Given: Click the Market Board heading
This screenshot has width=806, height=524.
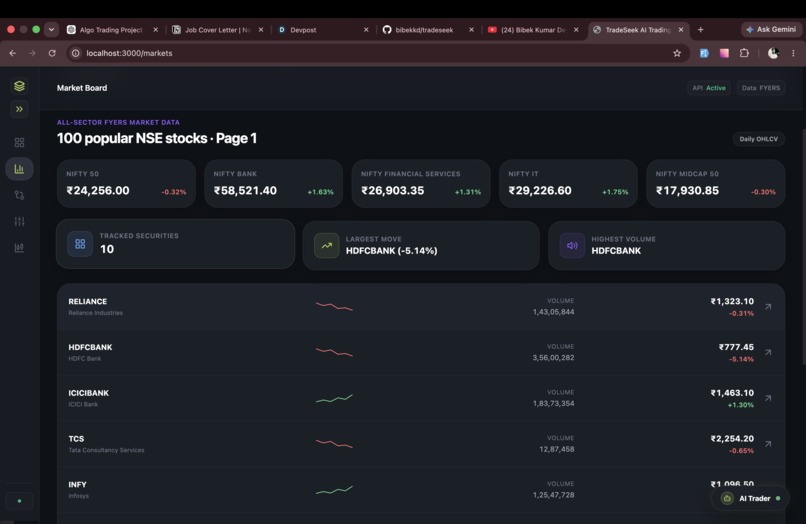Looking at the screenshot, I should click(x=82, y=88).
